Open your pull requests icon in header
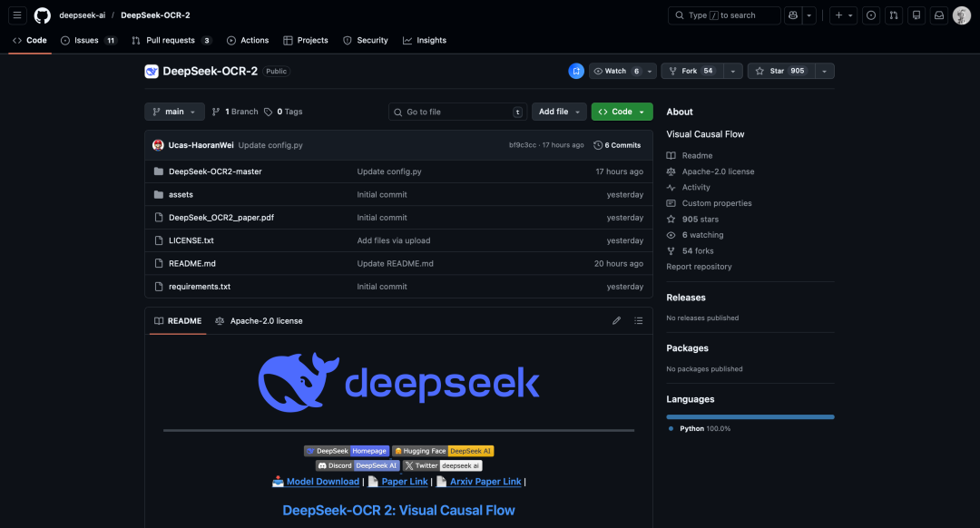The image size is (980, 528). [x=894, y=15]
